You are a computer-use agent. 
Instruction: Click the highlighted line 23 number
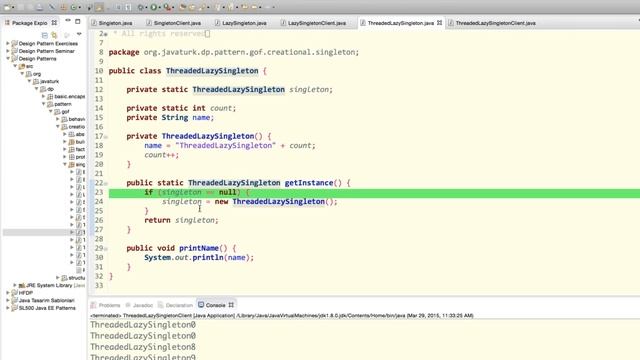tap(99, 192)
